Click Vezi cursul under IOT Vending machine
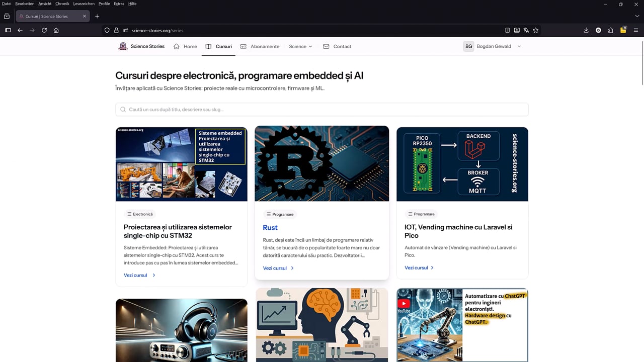Image resolution: width=644 pixels, height=362 pixels. point(419,267)
